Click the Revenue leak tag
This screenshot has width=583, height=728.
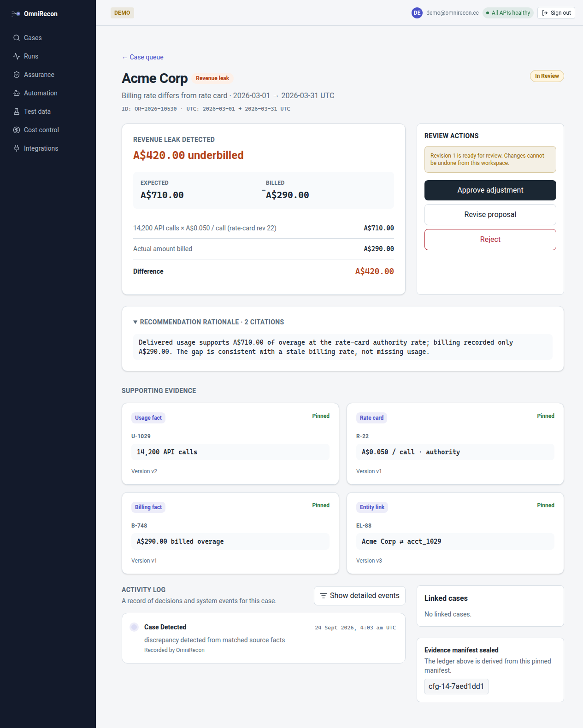pos(212,78)
